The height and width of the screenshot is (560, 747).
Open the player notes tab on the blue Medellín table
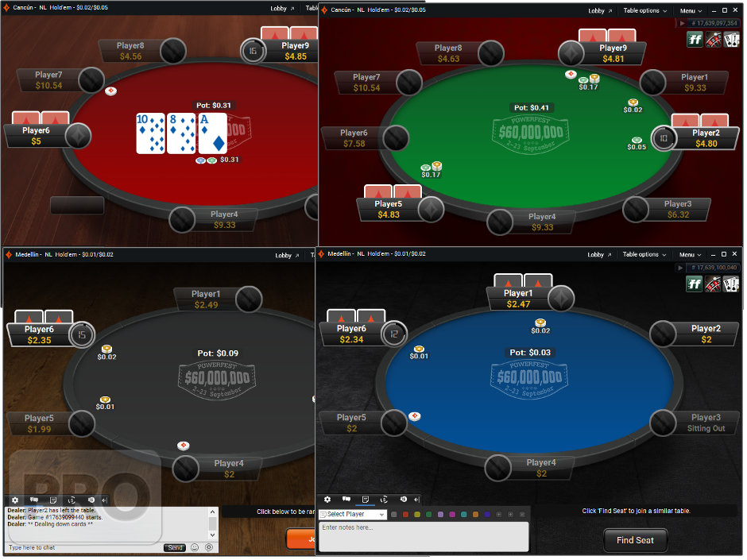pos(366,500)
